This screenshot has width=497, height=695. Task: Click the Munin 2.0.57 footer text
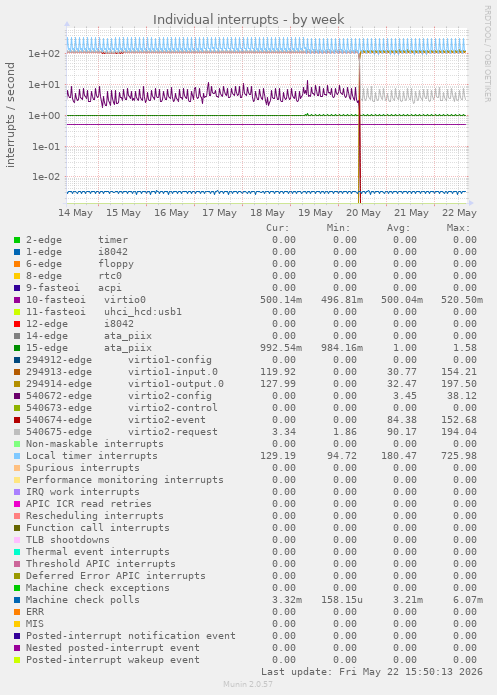pos(248,684)
